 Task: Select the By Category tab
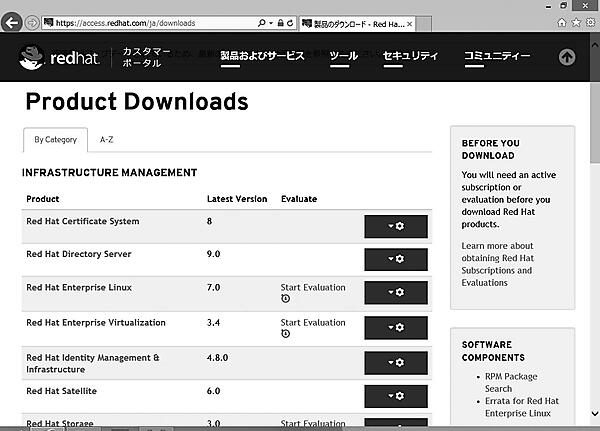click(x=55, y=140)
